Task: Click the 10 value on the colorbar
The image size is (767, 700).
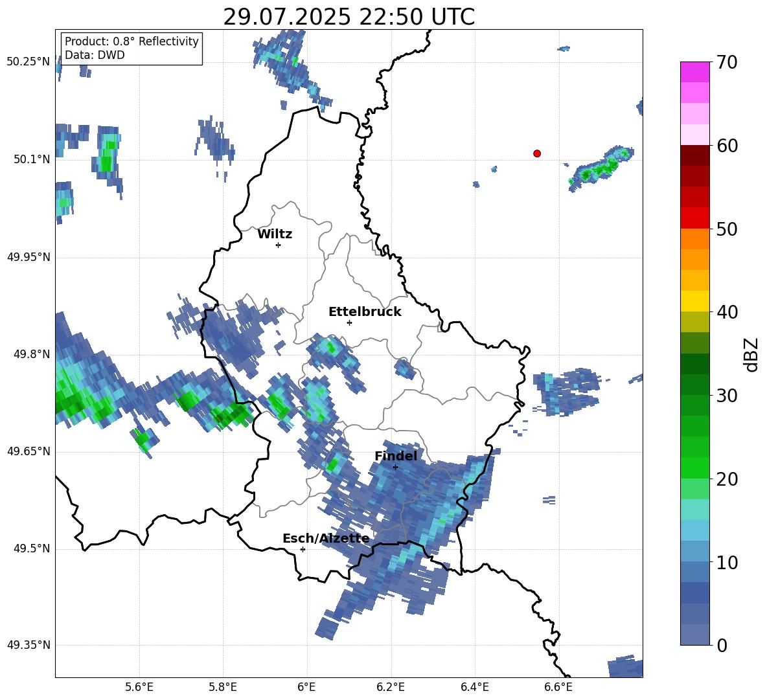Action: (727, 562)
